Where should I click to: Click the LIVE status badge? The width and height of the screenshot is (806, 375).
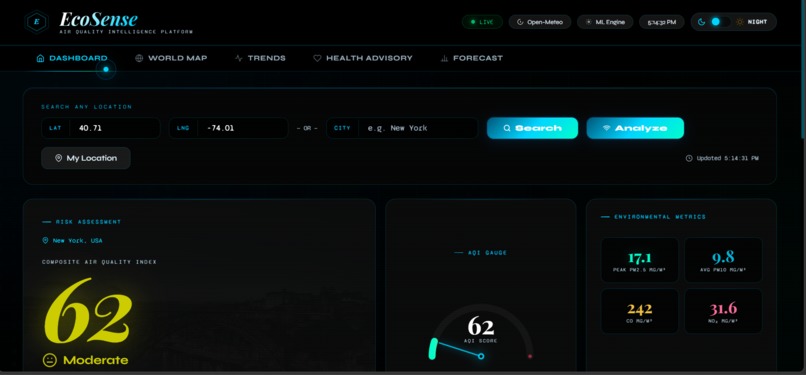[x=482, y=22]
